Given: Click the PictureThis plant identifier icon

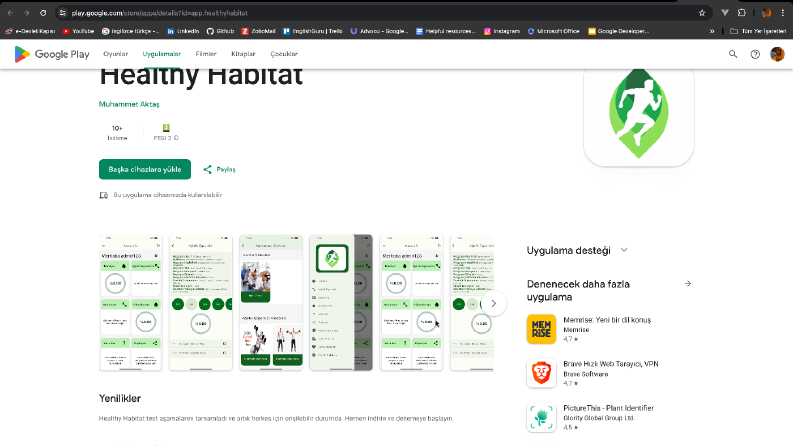Looking at the screenshot, I should (x=541, y=417).
